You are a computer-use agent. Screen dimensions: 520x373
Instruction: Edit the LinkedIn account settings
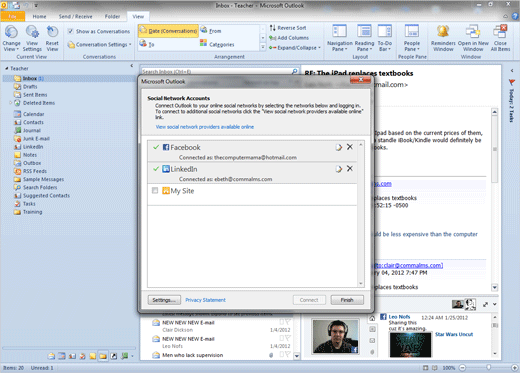[339, 169]
